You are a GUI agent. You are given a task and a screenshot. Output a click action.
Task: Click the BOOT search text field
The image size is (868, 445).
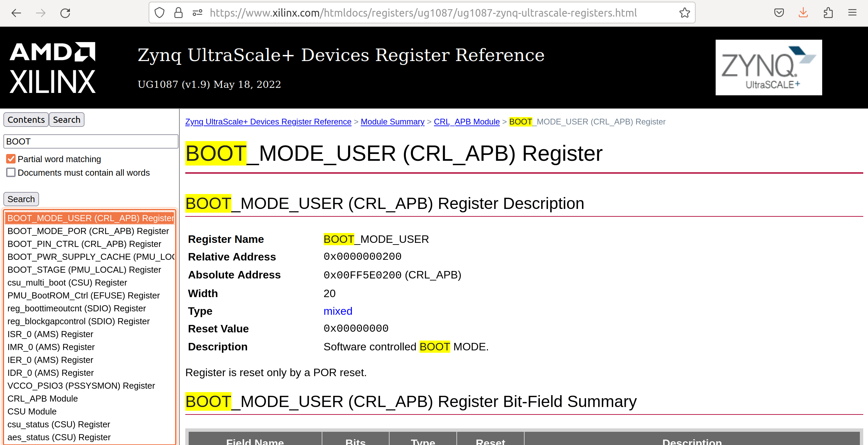point(91,141)
